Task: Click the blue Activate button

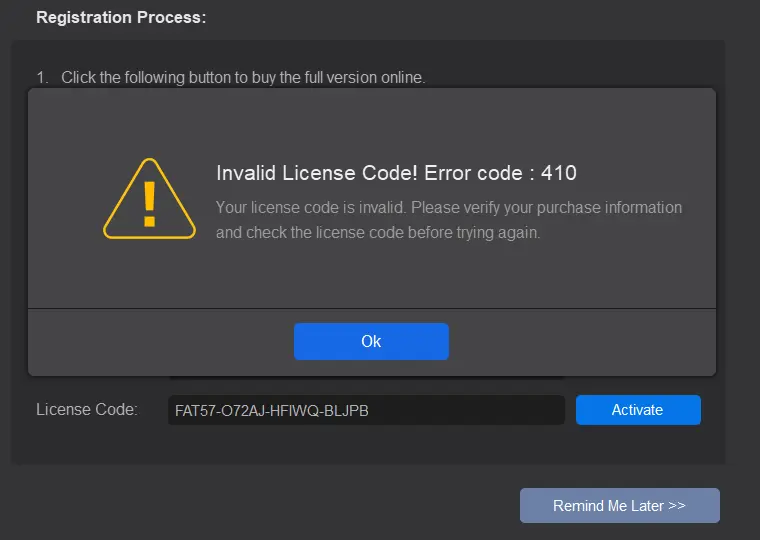Action: [638, 410]
